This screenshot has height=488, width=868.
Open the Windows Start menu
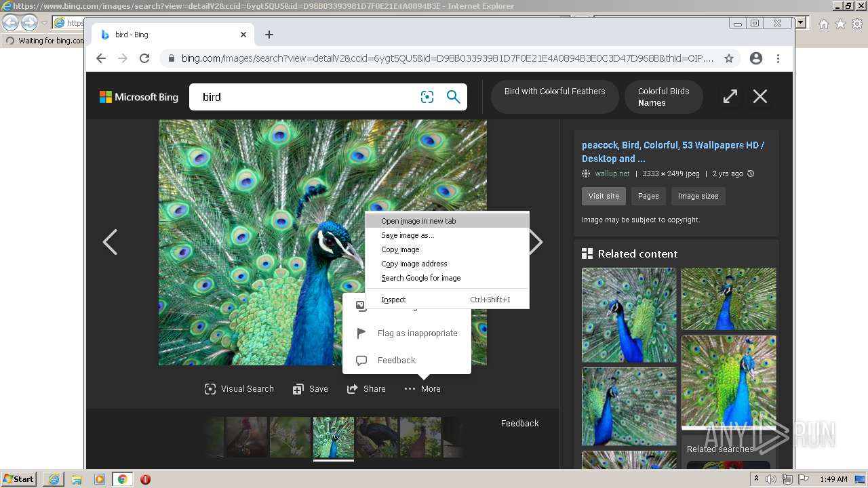(19, 479)
